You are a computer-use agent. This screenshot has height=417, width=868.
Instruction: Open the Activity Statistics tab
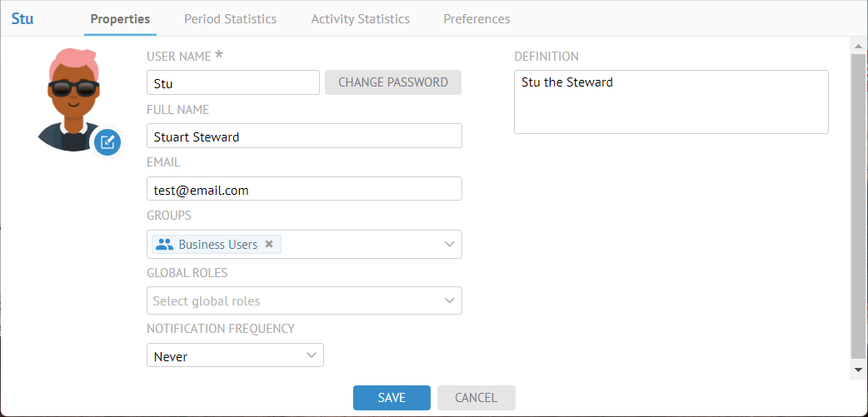pyautogui.click(x=360, y=18)
